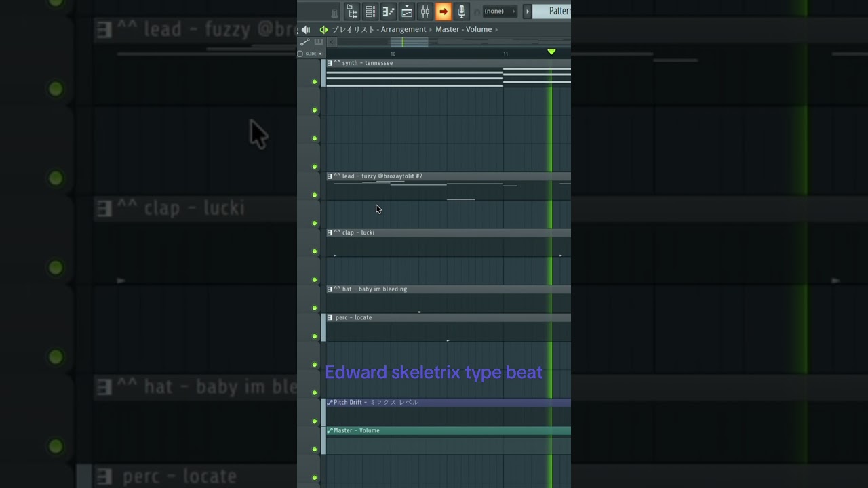Toggle the orange arrow toolbar button
Viewport: 868px width, 488px height.
(443, 12)
